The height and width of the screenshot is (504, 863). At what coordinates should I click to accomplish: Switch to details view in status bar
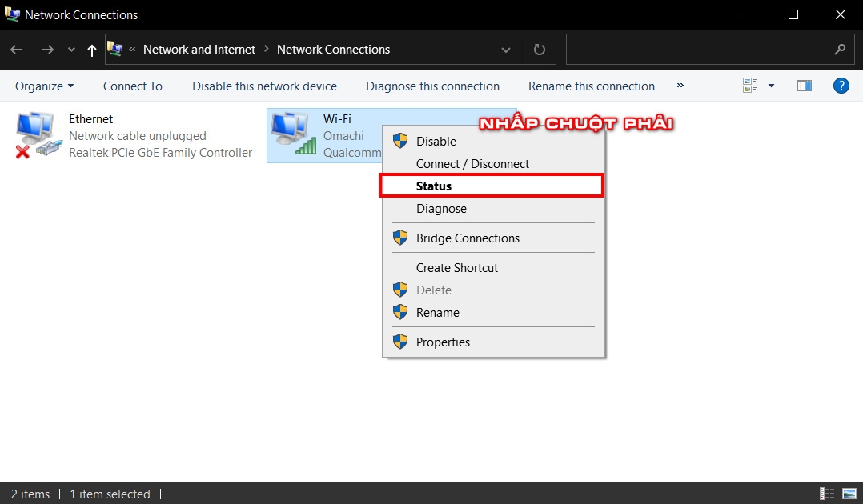(x=827, y=494)
